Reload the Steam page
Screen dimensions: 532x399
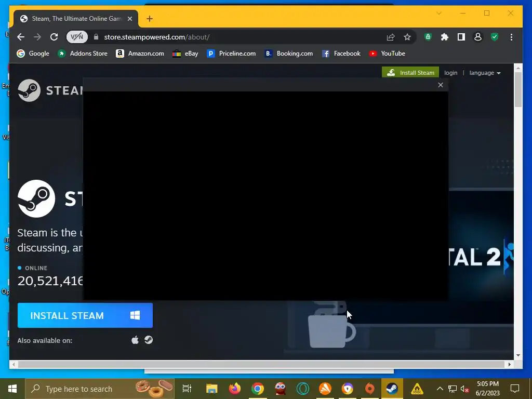click(x=54, y=37)
